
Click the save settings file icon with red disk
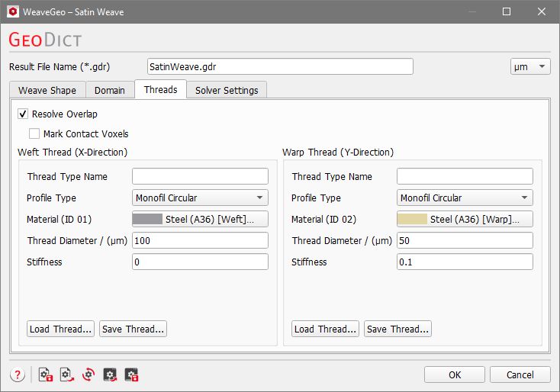tap(45, 375)
